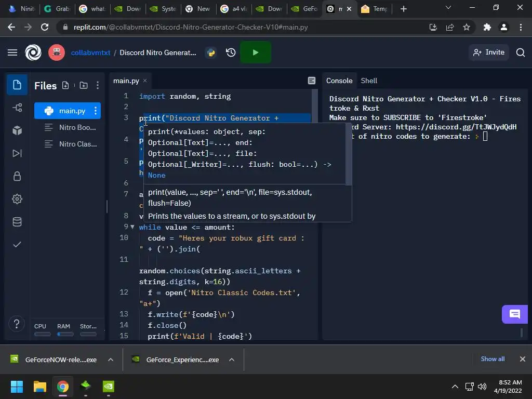Click the replit.com address bar

point(190,27)
